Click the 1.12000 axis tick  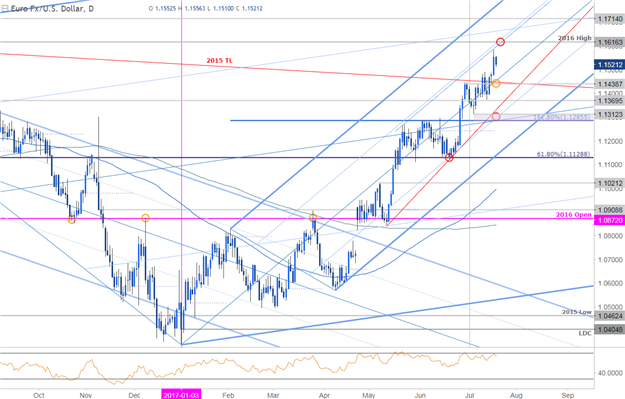609,141
